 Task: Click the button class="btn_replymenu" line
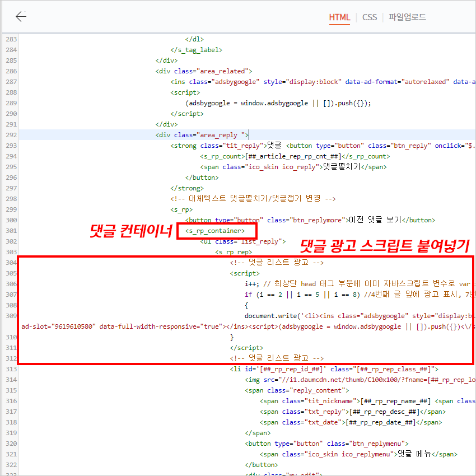point(326,444)
